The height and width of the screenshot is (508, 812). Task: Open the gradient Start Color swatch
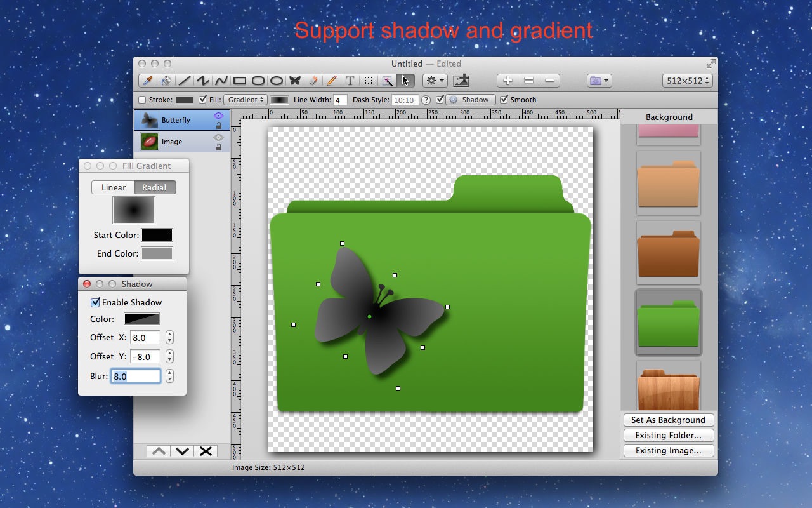tap(157, 235)
